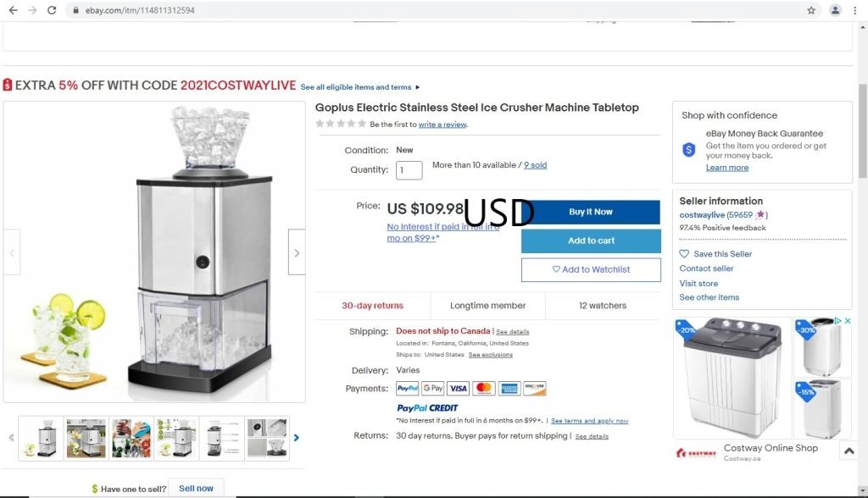Select second product thumbnail image

coord(86,438)
